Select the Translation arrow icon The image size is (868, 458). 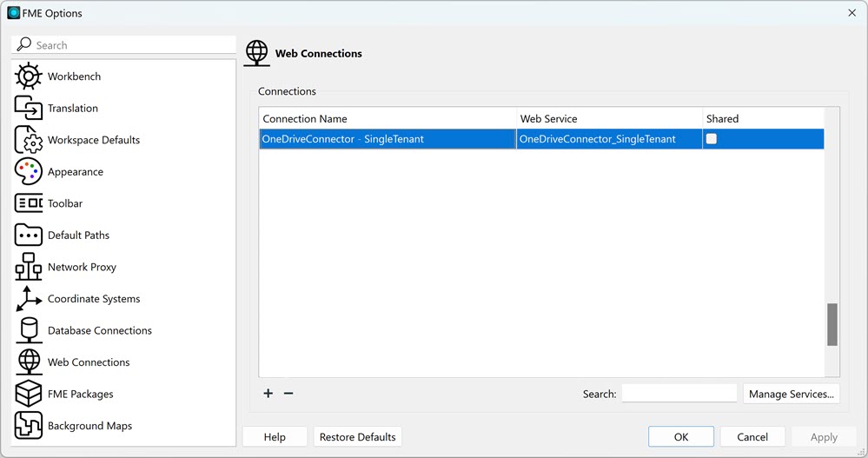point(28,108)
